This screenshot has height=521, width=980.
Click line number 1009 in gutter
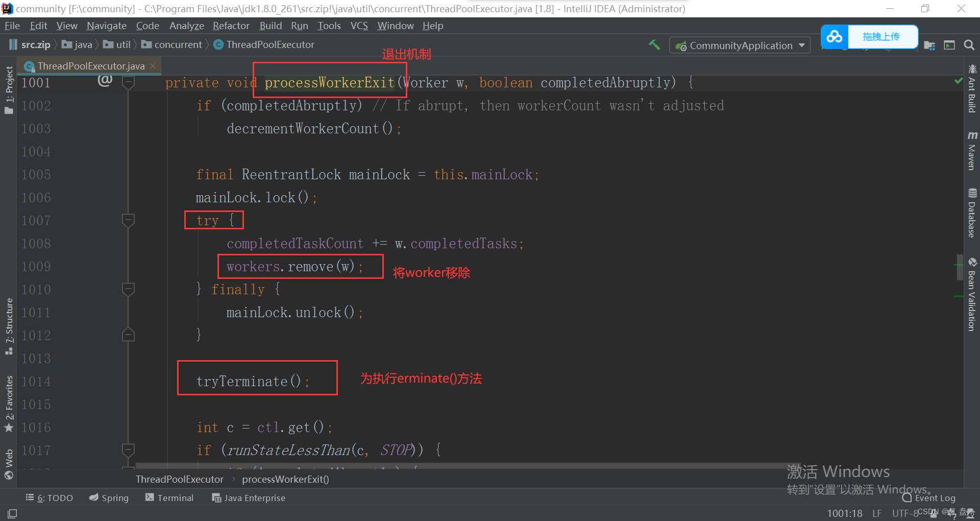pos(36,267)
